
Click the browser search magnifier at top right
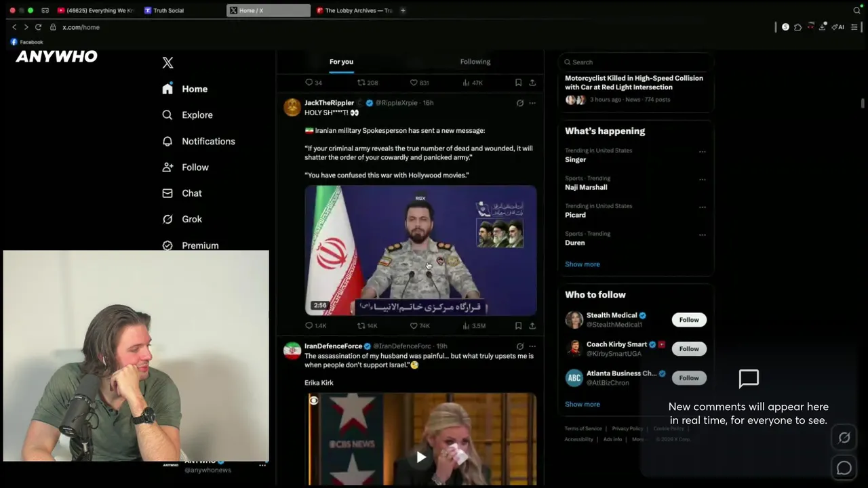pos(857,10)
